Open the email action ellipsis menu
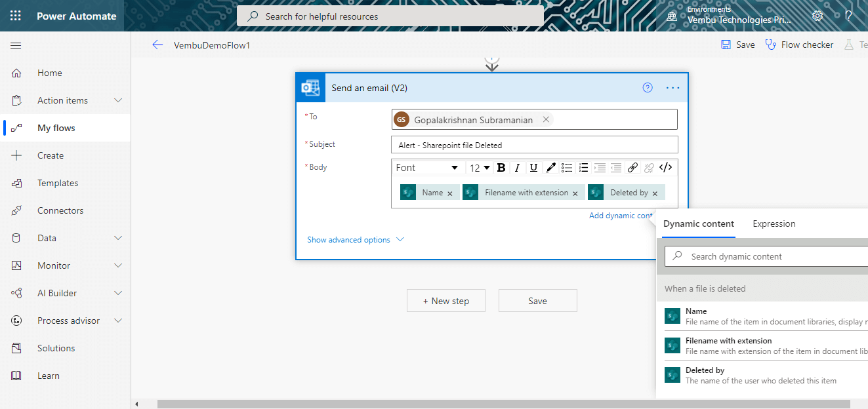This screenshot has height=409, width=868. click(x=673, y=88)
